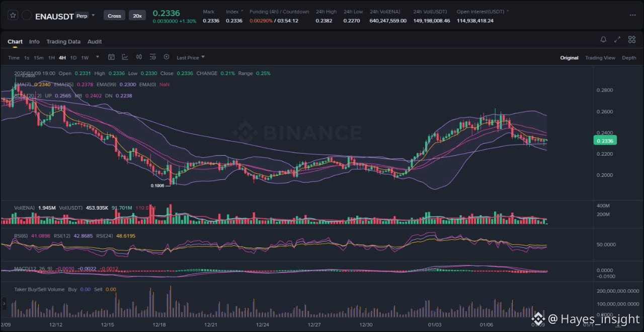
Task: Select the 15m interval
Action: click(38, 58)
